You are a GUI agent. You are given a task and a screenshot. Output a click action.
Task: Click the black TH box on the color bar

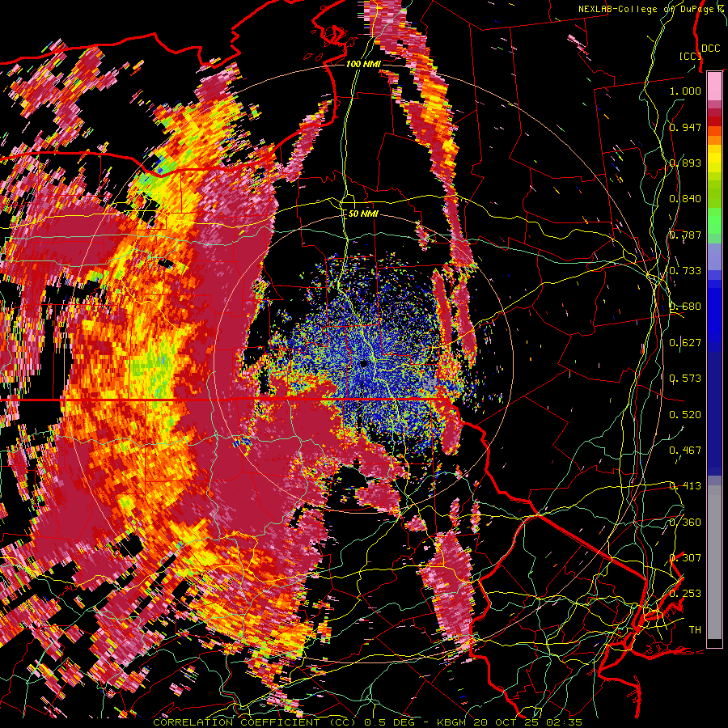point(714,643)
